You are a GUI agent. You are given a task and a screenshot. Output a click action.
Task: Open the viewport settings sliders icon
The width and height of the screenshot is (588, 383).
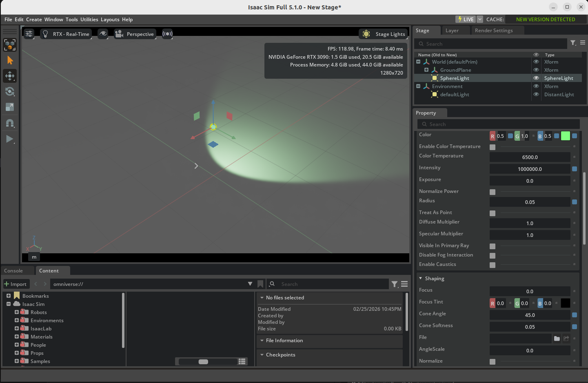click(29, 34)
